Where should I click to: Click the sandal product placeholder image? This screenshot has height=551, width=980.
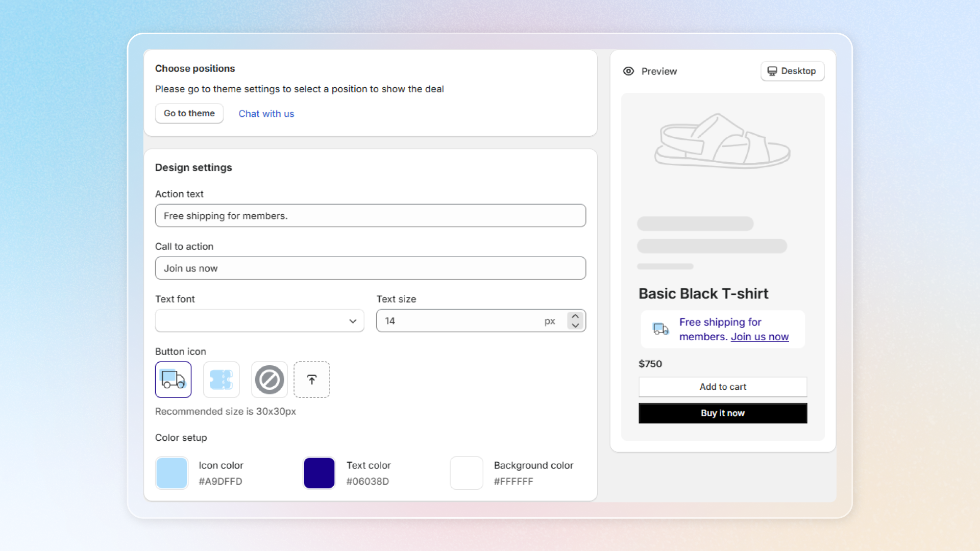(722, 141)
